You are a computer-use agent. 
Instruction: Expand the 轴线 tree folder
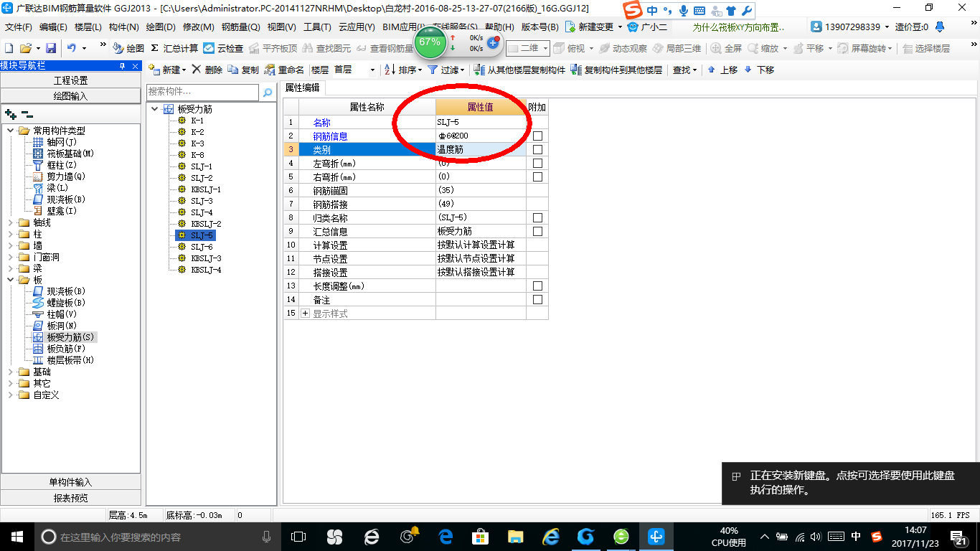[11, 222]
